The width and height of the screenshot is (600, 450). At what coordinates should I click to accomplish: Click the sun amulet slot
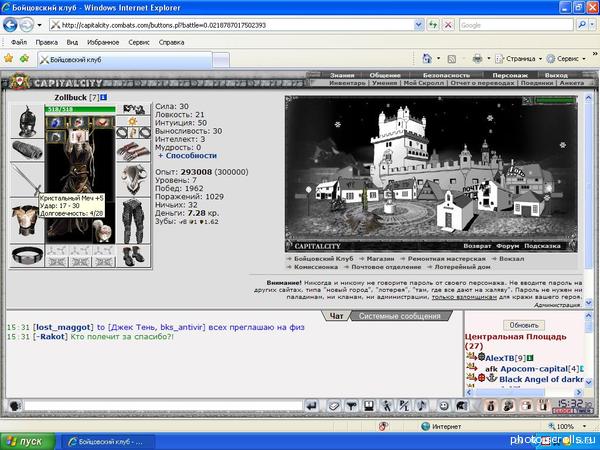pyautogui.click(x=134, y=121)
